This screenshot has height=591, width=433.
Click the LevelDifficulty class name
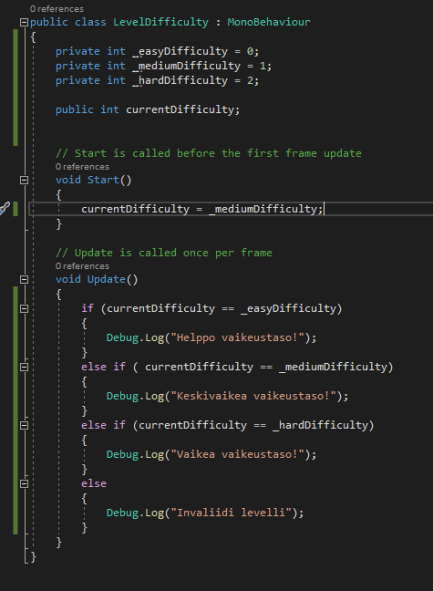[161, 22]
